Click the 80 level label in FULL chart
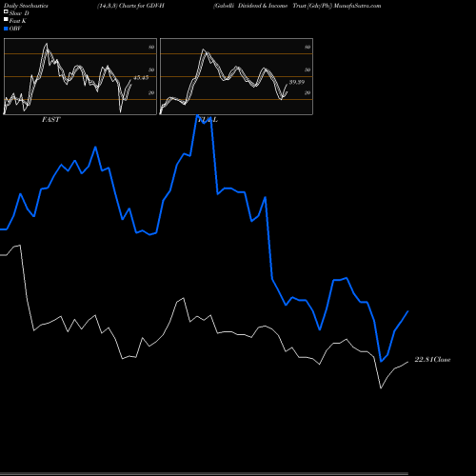Image resolution: width=476 pixels, height=476 pixels. click(x=307, y=47)
